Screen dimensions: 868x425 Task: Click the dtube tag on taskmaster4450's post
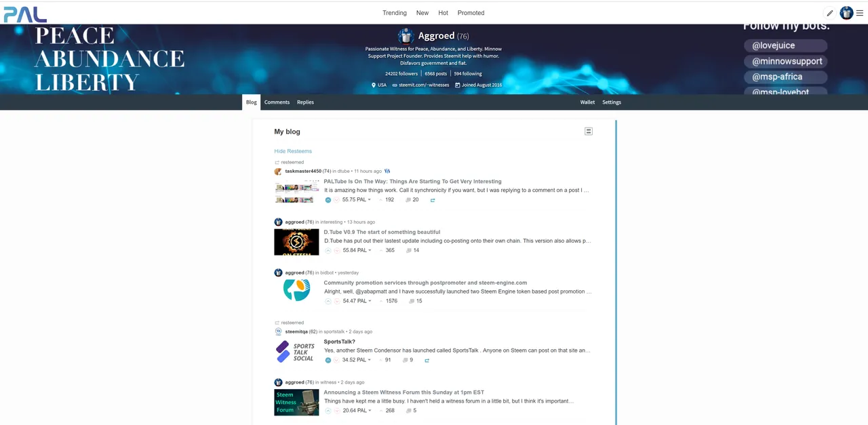[344, 171]
